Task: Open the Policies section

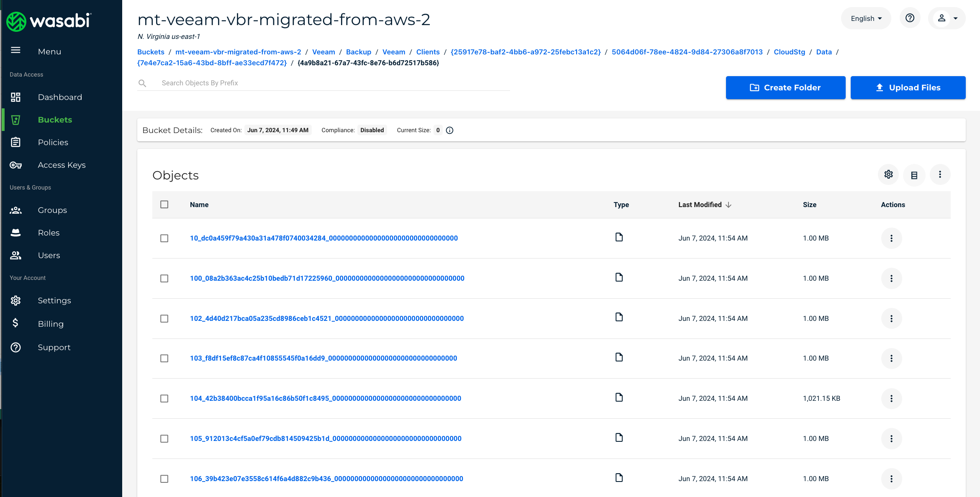Action: [x=53, y=142]
